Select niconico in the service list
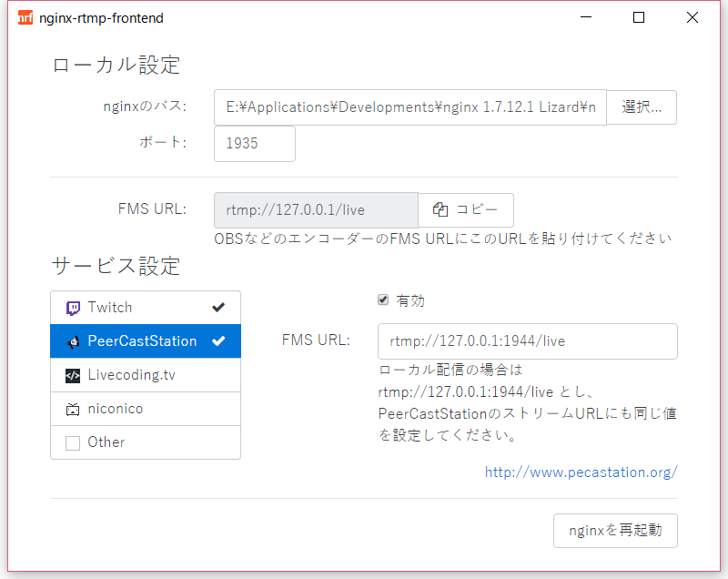The width and height of the screenshot is (728, 579). [x=146, y=409]
